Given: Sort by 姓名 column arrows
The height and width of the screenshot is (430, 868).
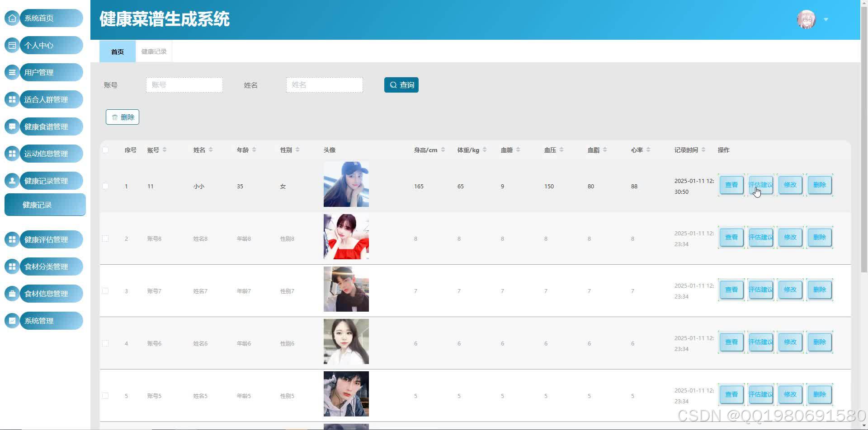Looking at the screenshot, I should (211, 150).
